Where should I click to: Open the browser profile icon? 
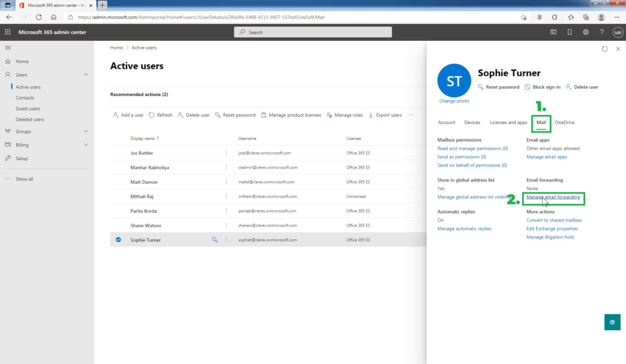602,17
